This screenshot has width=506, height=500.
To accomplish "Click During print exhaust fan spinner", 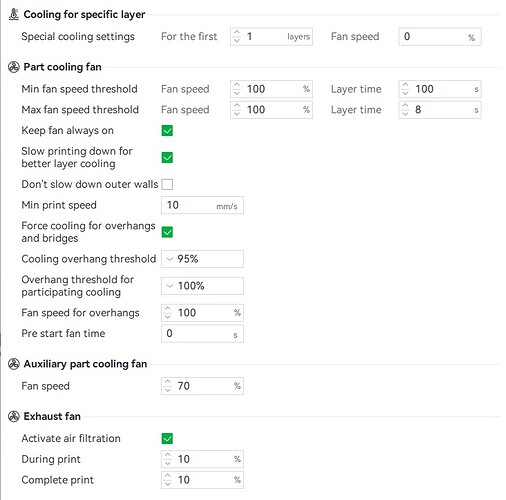I will point(202,459).
